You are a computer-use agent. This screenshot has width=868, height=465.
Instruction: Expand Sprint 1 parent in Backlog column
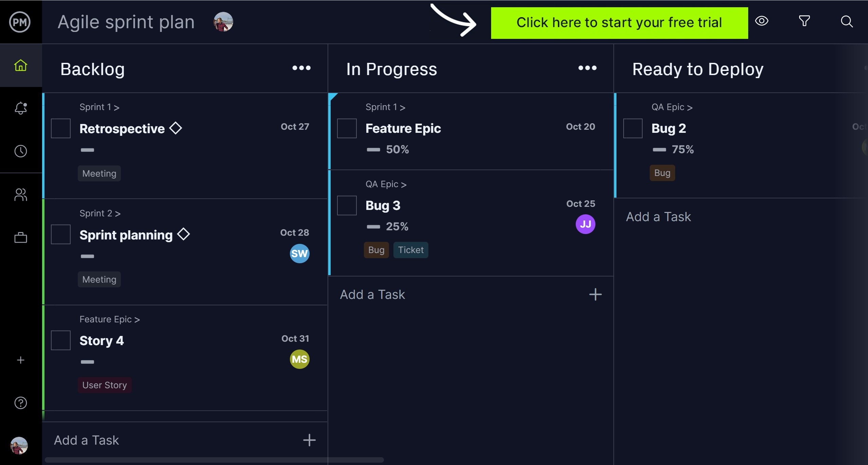coord(100,107)
